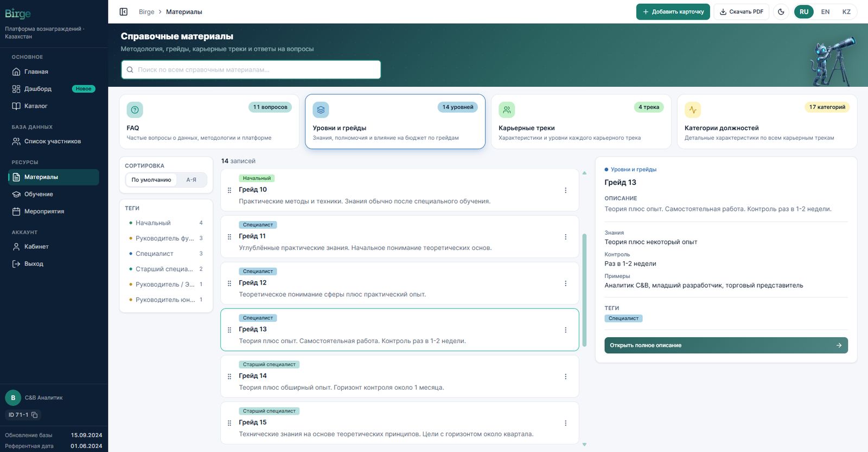Collapse sidebar with panel toggle icon

click(x=124, y=11)
